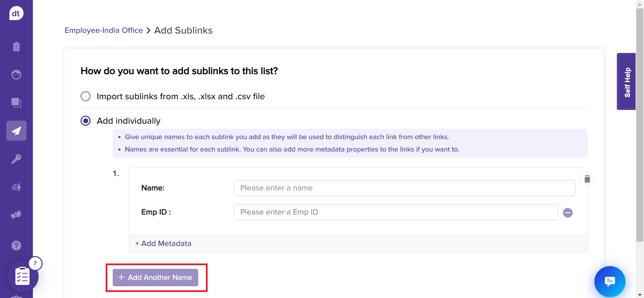The width and height of the screenshot is (644, 298).
Task: Select the Add individually radio button
Action: coord(86,121)
